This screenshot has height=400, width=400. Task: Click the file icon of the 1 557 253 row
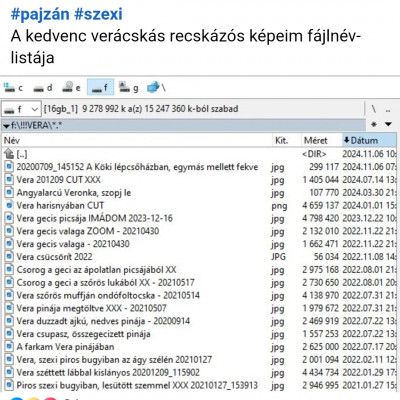coord(9,334)
